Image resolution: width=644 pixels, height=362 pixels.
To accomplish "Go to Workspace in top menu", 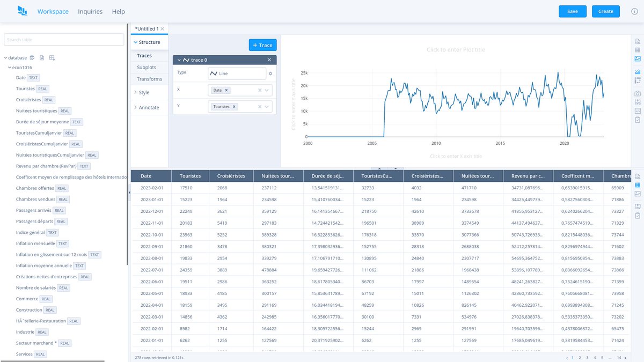I will pos(53,11).
